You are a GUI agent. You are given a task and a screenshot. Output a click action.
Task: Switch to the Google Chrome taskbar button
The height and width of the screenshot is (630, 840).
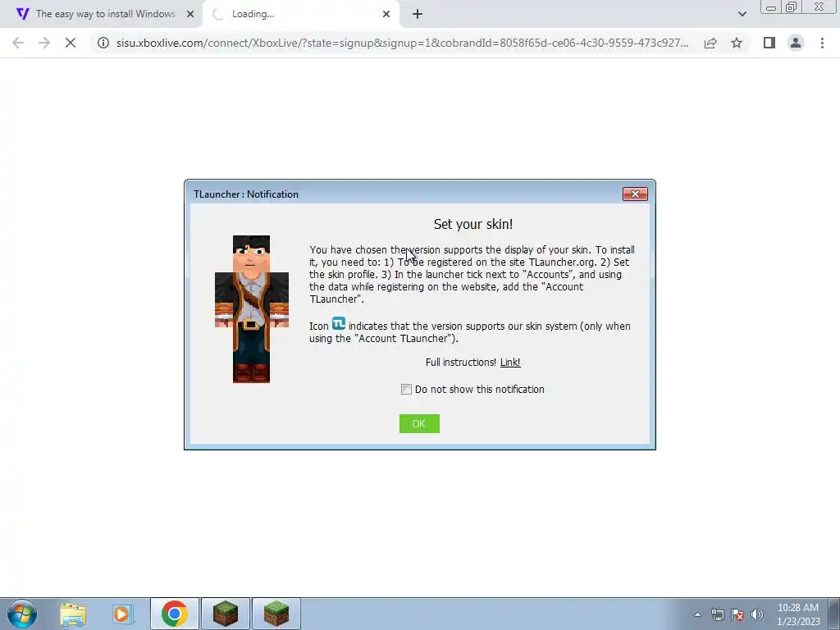pos(174,614)
